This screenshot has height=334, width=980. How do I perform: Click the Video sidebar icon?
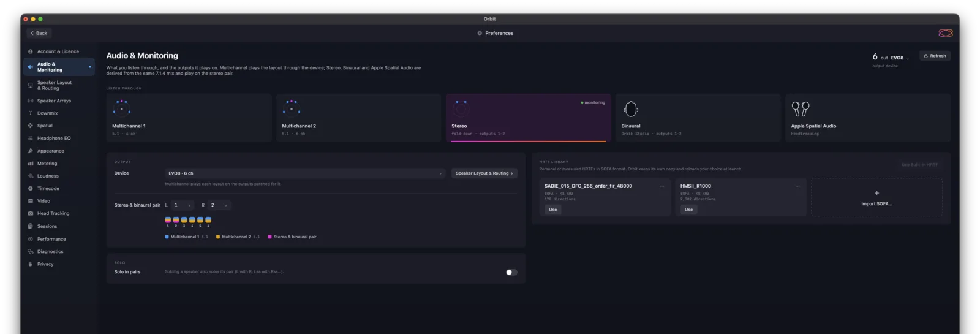31,201
